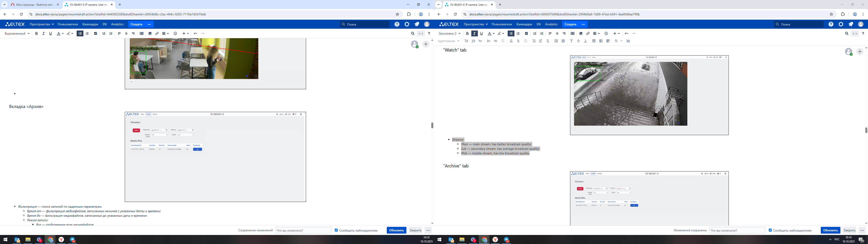Expand 'Пространства' menu in SV-BA401-E window
Screen dimensions: 868x244
41,24
